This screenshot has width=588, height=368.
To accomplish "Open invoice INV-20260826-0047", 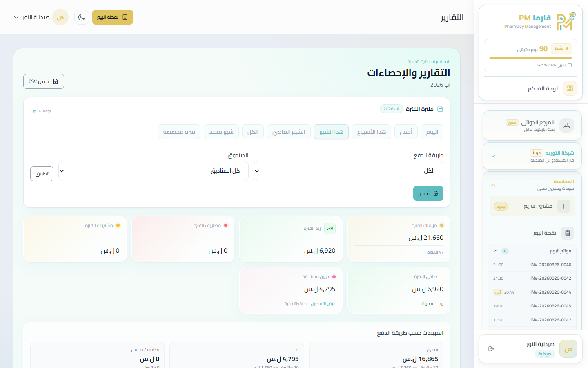I will point(532,320).
